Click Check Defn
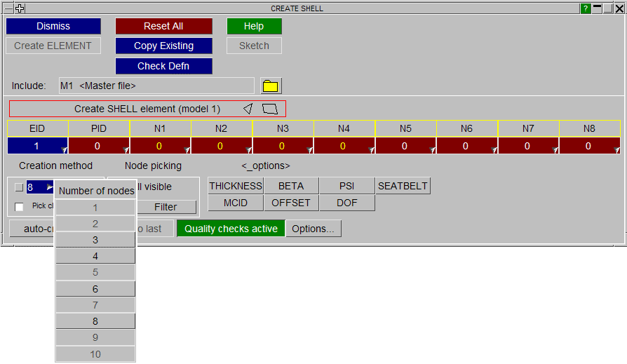 163,66
